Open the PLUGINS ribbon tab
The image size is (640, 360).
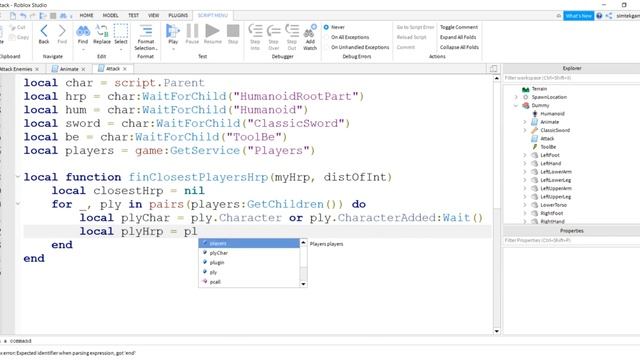[178, 16]
